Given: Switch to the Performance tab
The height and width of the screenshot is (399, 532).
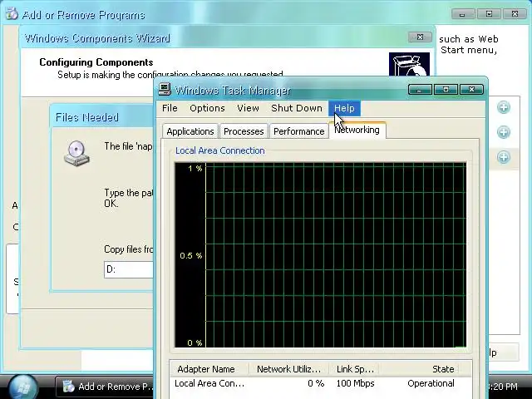Looking at the screenshot, I should pos(299,131).
